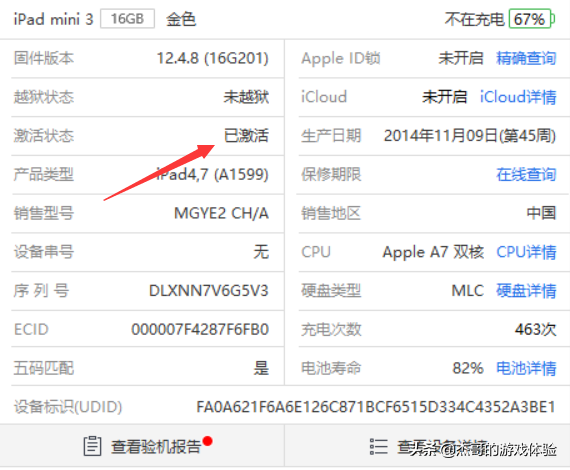Click Apple ID锁 status 未开启

[461, 58]
